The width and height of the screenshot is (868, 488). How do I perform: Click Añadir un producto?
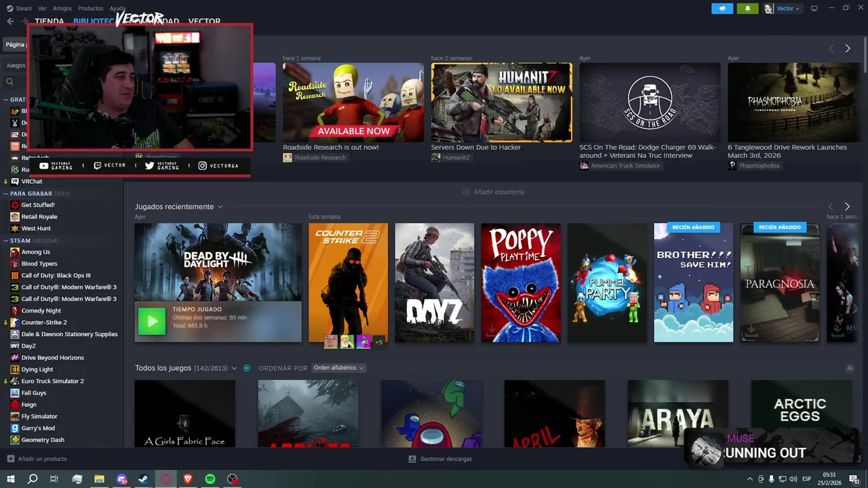pyautogui.click(x=42, y=459)
